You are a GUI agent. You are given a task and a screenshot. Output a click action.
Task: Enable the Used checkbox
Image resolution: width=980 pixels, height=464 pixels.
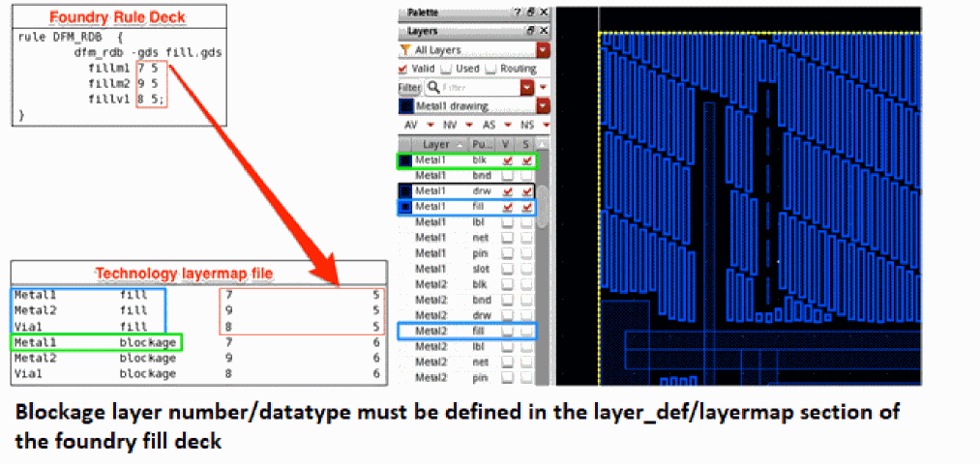446,69
